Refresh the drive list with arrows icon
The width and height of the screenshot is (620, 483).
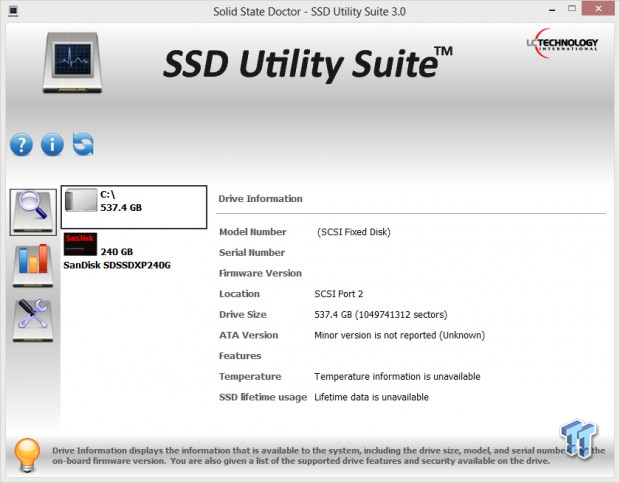[83, 144]
